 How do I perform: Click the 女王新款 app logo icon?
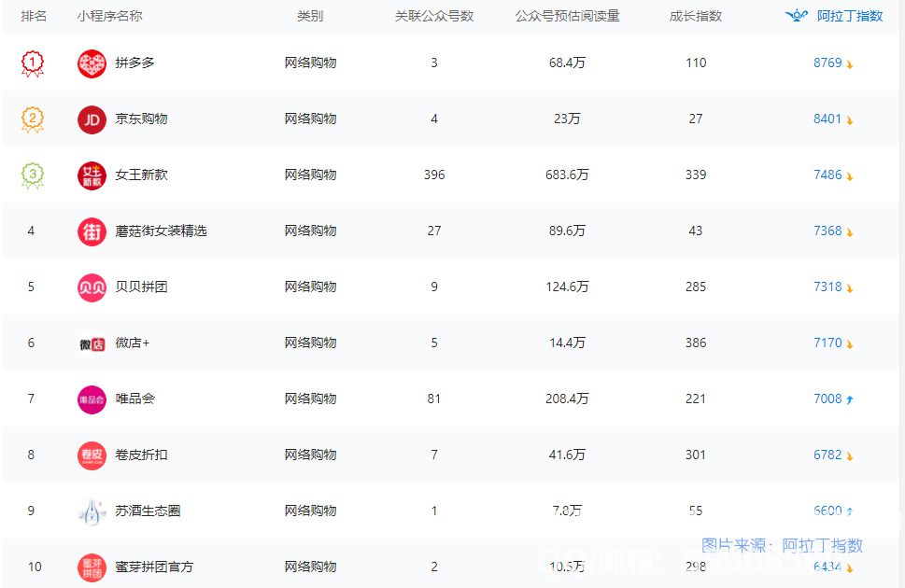tap(92, 175)
